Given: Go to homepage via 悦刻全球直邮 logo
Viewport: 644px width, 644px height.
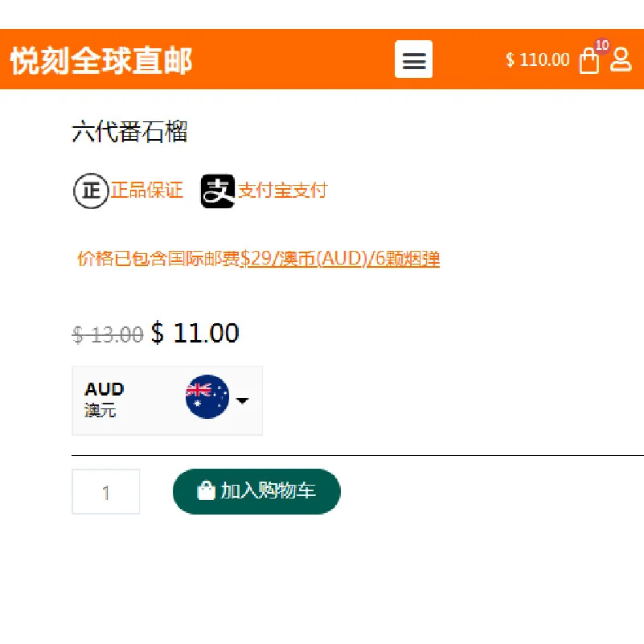Looking at the screenshot, I should [x=101, y=60].
